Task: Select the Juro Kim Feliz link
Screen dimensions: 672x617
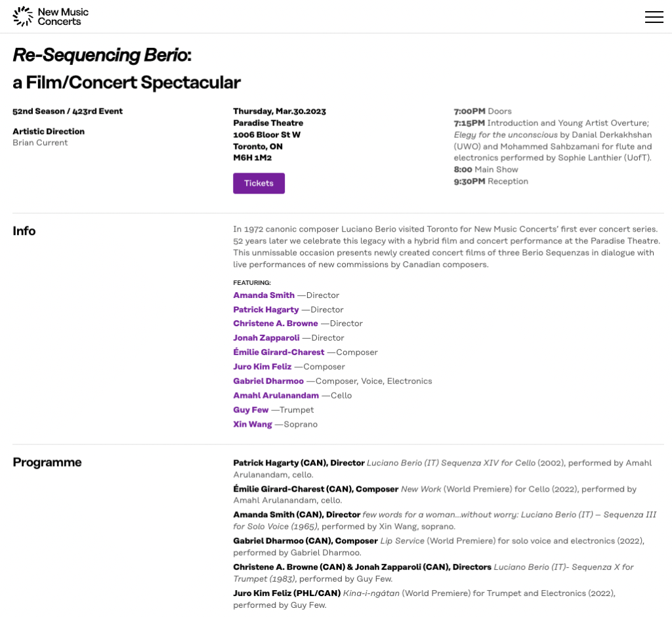Action: pos(262,367)
